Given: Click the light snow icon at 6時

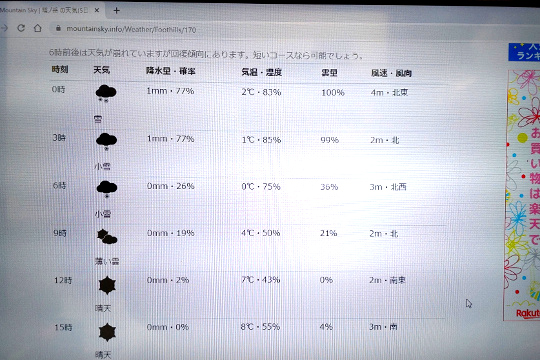Looking at the screenshot, I should 107,189.
